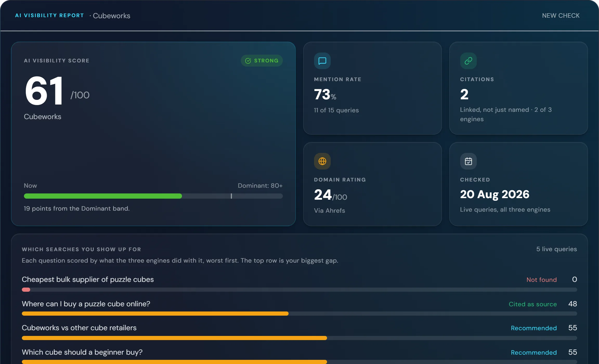Click 'WHICH SEARCHES YOU SHOW UP FOR' heading
The image size is (599, 364).
click(x=81, y=249)
